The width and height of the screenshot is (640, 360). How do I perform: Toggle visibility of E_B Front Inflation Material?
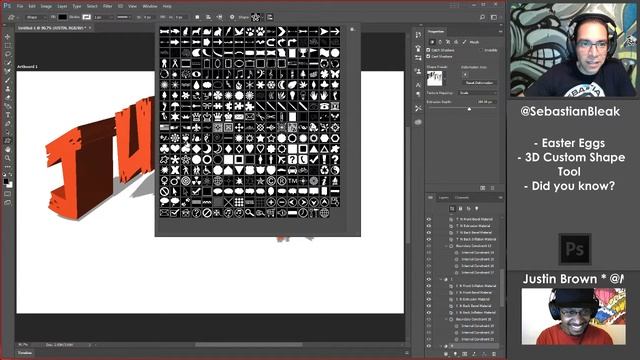click(429, 286)
